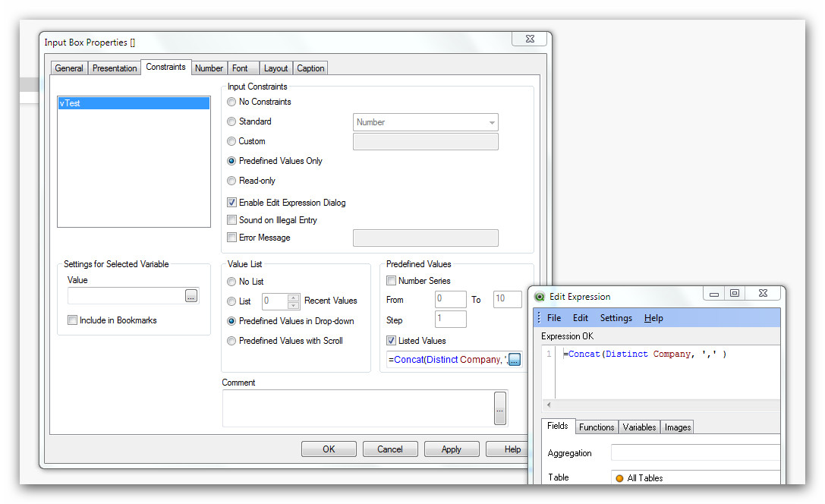The image size is (825, 504).
Task: Open Settings menu in Edit Expression
Action: [x=616, y=318]
